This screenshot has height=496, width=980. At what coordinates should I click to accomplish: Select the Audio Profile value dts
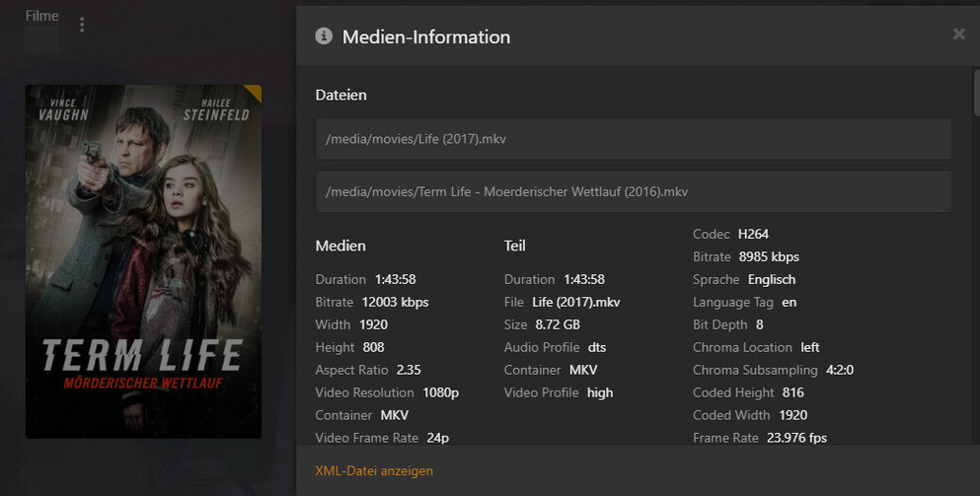[x=597, y=347]
